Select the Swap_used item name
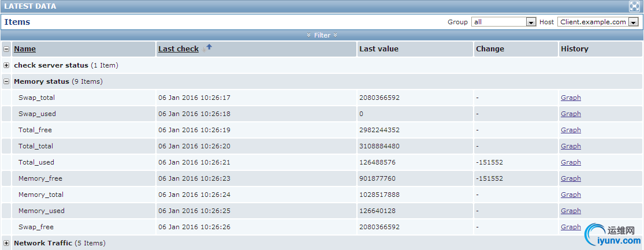 37,114
